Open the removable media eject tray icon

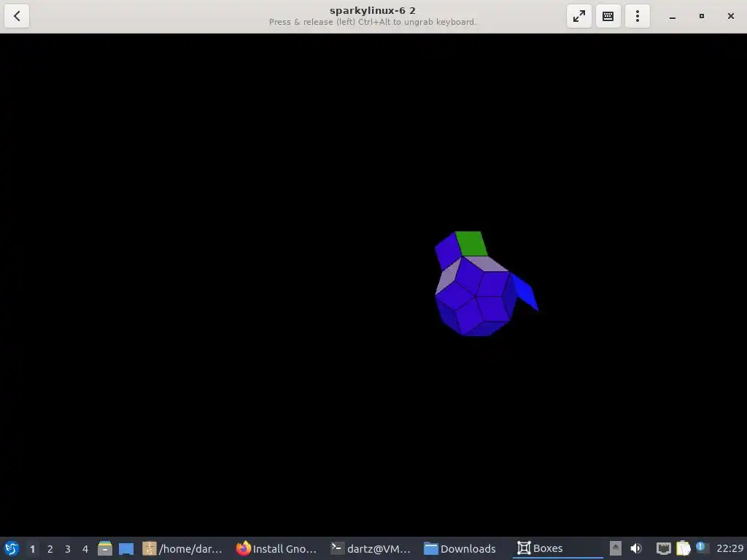(616, 548)
